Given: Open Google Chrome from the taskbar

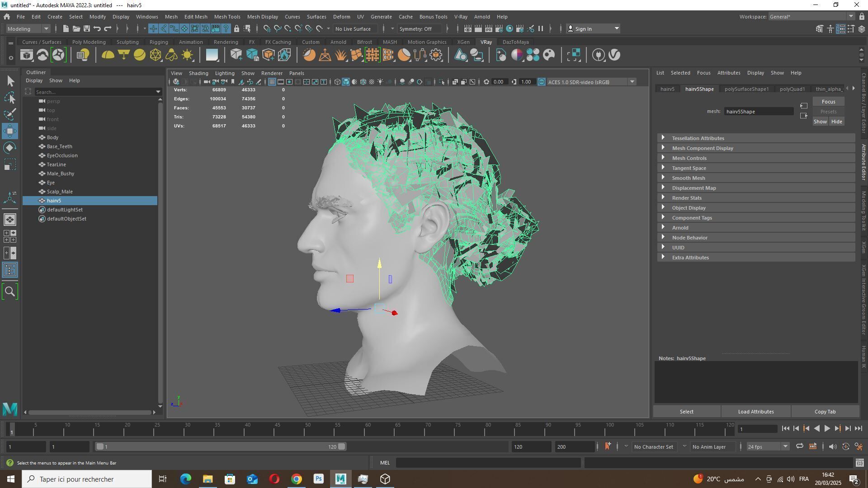Looking at the screenshot, I should tap(297, 479).
